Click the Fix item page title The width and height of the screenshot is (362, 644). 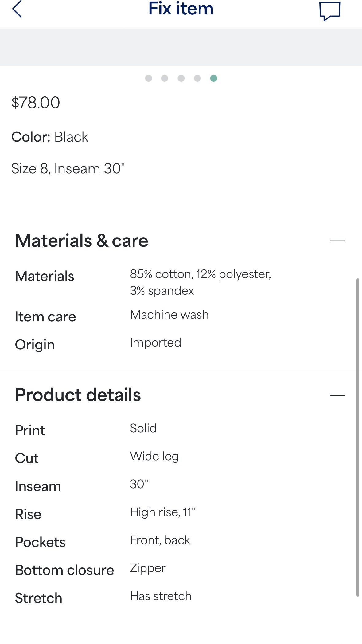click(x=181, y=9)
